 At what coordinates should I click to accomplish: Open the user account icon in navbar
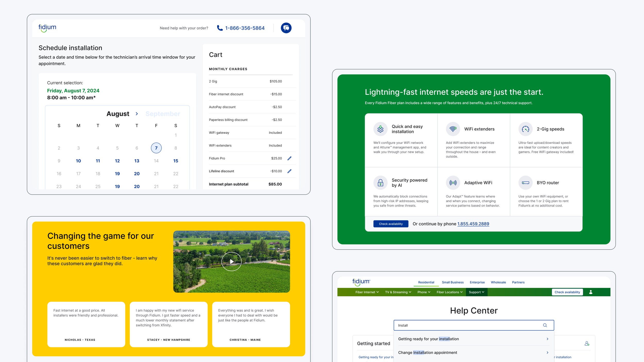[591, 292]
